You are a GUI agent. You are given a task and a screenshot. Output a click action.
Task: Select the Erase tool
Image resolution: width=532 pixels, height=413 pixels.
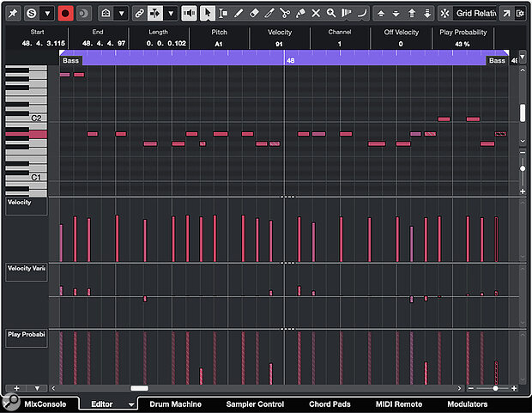[254, 14]
